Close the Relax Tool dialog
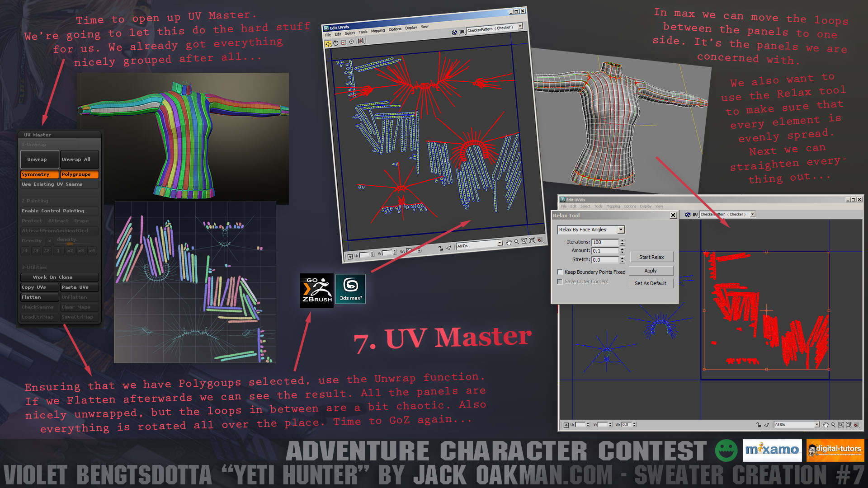Screen dimensions: 868x488 coord(673,215)
